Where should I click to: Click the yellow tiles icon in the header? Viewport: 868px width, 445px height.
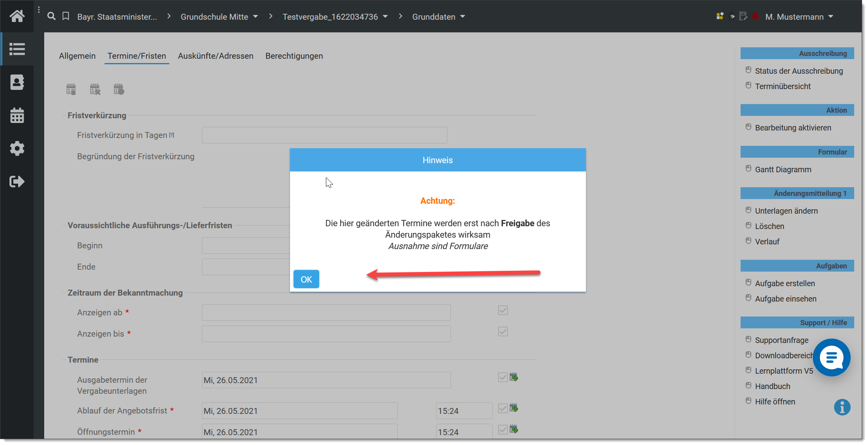click(720, 16)
